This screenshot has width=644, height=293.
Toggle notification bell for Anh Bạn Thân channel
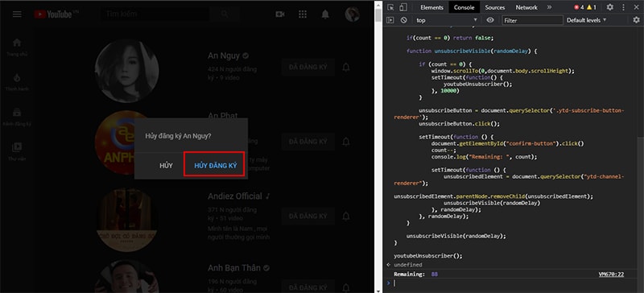346,287
